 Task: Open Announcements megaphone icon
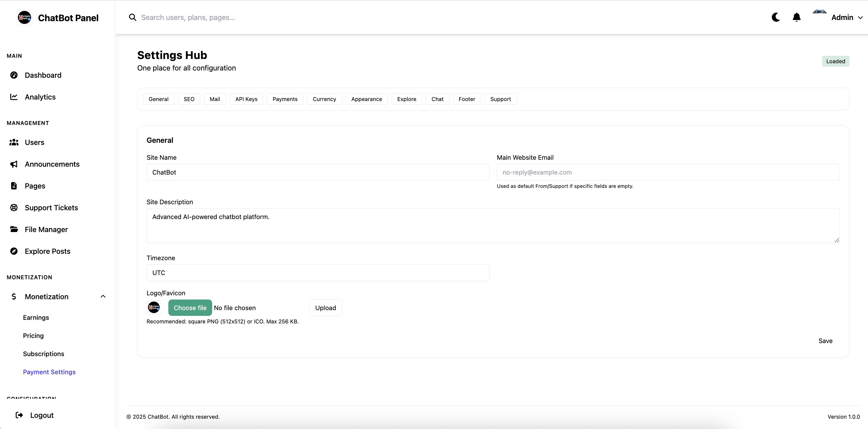pyautogui.click(x=14, y=164)
